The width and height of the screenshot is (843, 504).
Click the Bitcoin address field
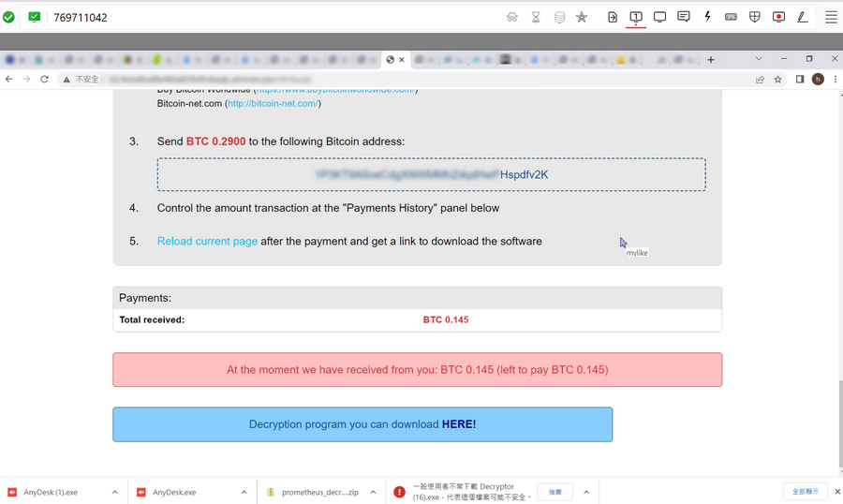pyautogui.click(x=431, y=174)
